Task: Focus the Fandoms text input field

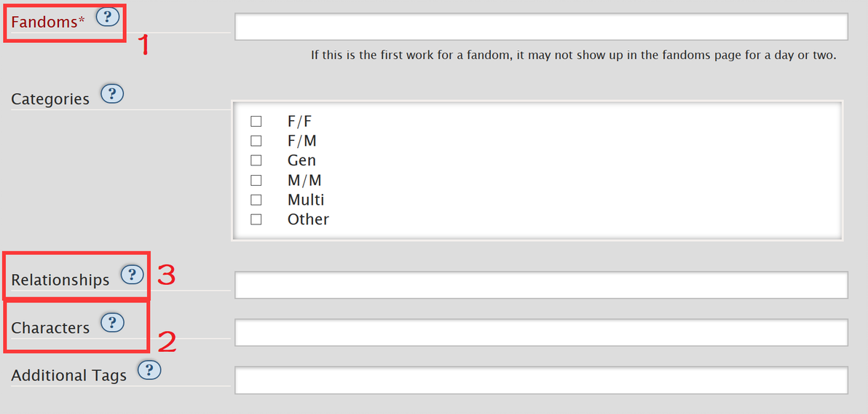Action: [x=540, y=27]
